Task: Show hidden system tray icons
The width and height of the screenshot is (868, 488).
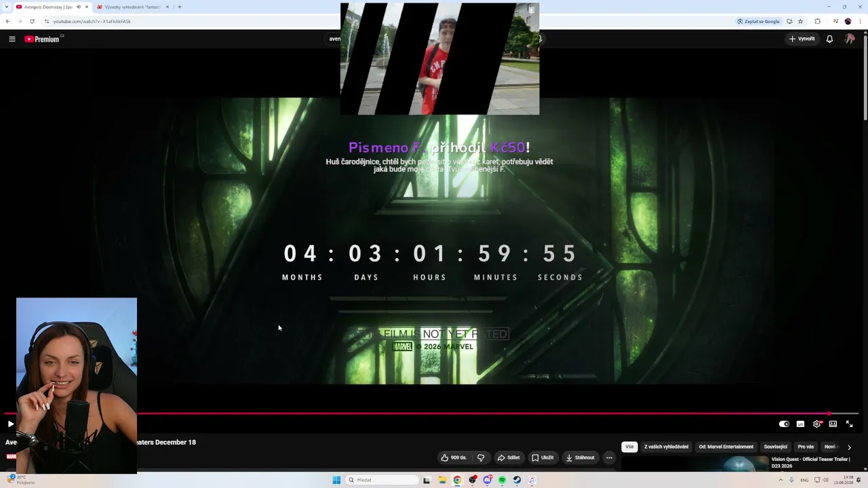Action: (x=780, y=480)
